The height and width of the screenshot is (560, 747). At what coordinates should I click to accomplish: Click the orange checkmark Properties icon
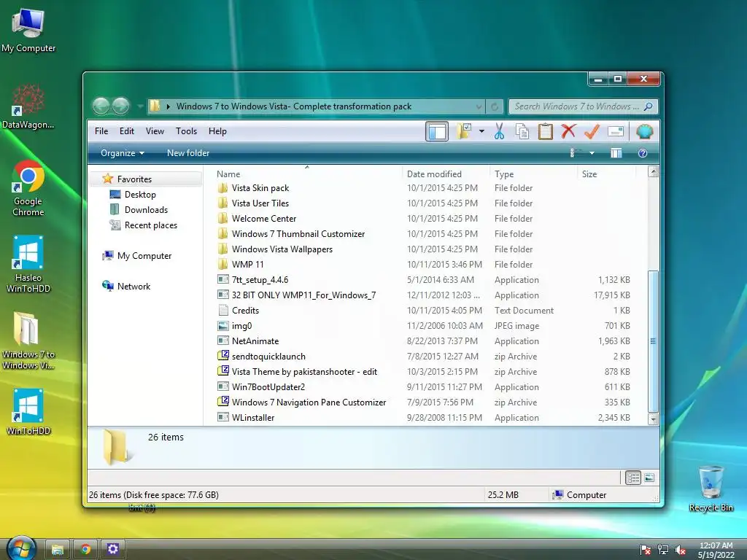pyautogui.click(x=592, y=131)
